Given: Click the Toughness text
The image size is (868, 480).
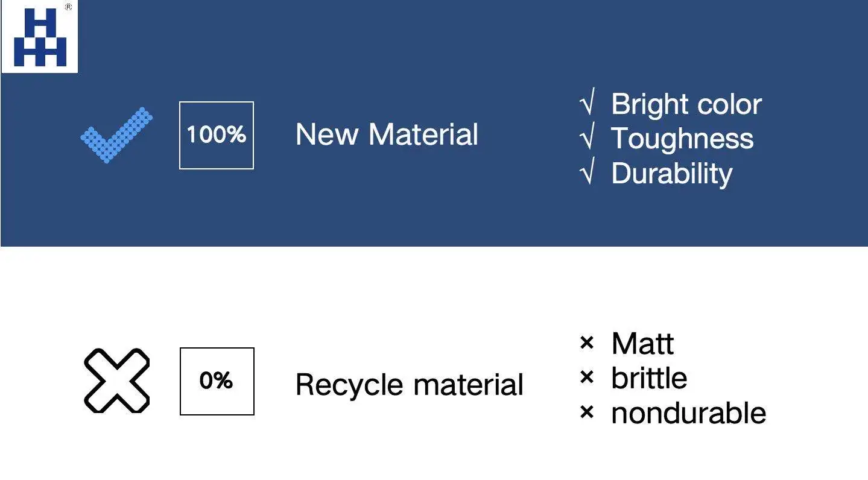Looking at the screenshot, I should click(x=682, y=139).
